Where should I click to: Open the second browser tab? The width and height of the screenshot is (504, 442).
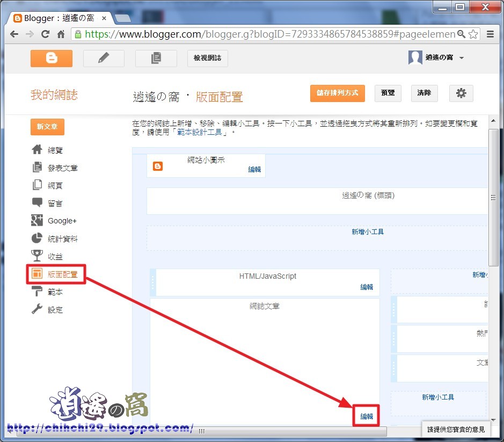pos(122,18)
